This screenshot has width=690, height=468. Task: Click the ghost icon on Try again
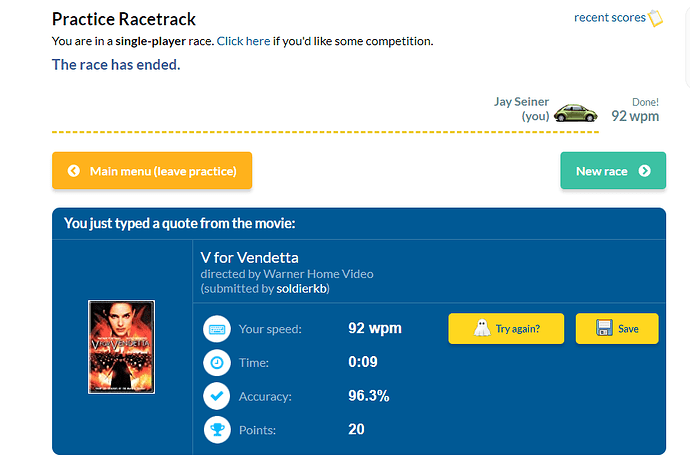(482, 328)
